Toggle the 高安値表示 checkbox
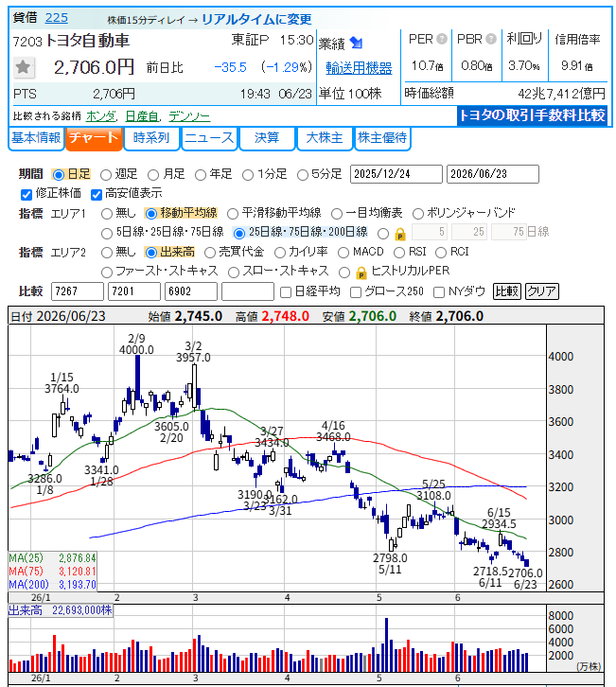The height and width of the screenshot is (687, 616). [96, 194]
